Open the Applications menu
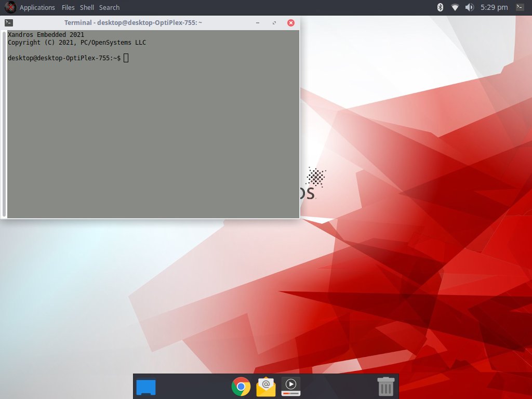Image resolution: width=532 pixels, height=399 pixels. (x=37, y=7)
